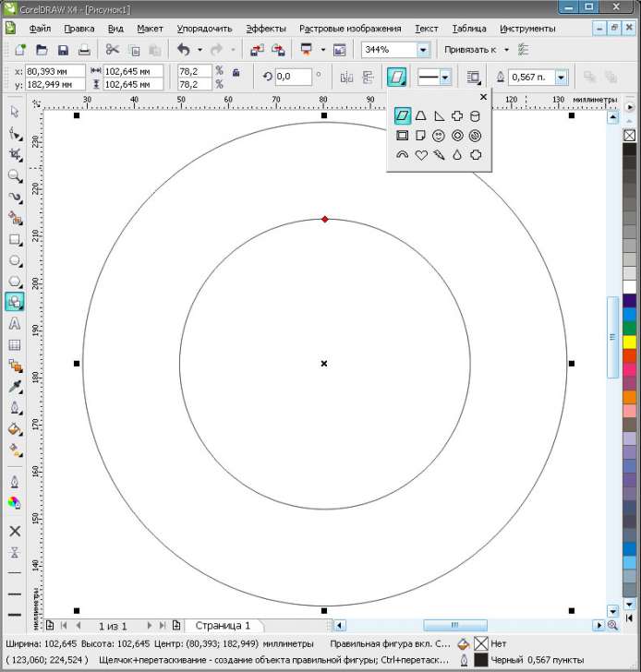Select the Zoom magnifier tool
Image resolution: width=641 pixels, height=672 pixels.
pyautogui.click(x=15, y=176)
